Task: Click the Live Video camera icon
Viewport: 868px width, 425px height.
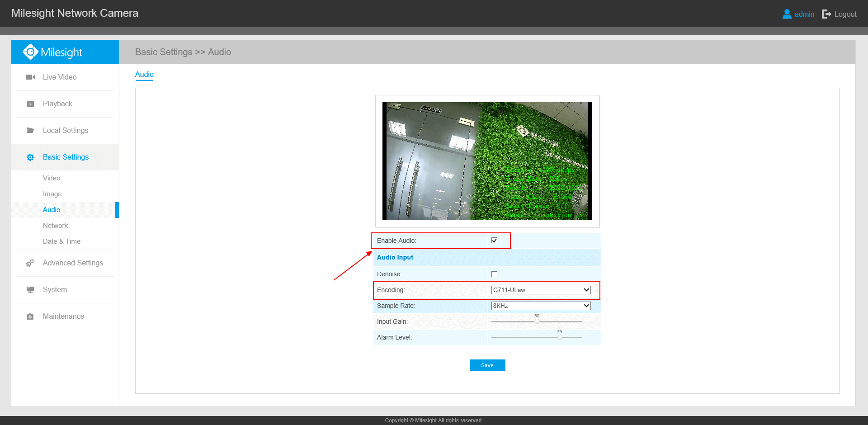Action: pos(30,77)
